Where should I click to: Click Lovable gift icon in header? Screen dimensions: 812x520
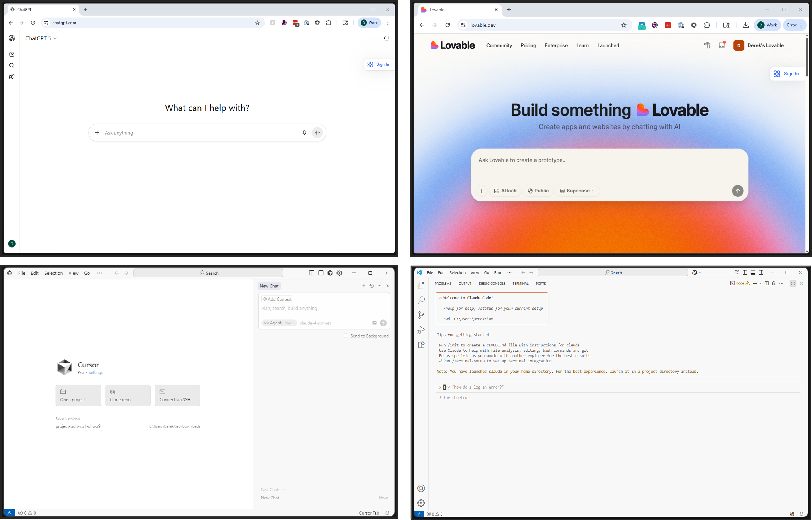point(707,45)
